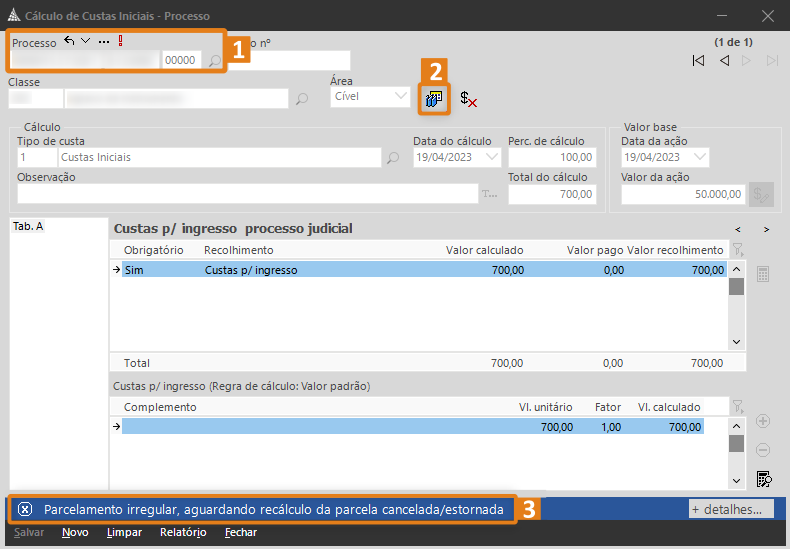
Task: Go to the first record navigation arrow
Action: click(x=698, y=61)
